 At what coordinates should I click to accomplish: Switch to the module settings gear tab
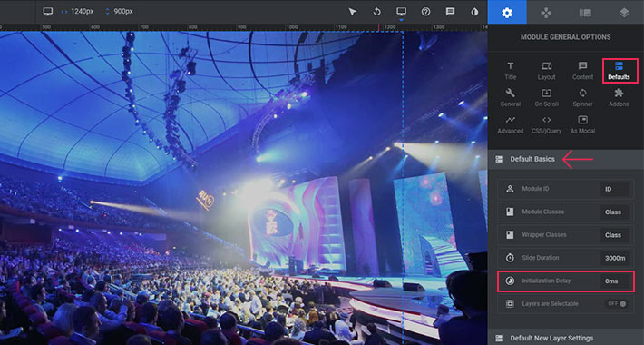click(507, 13)
